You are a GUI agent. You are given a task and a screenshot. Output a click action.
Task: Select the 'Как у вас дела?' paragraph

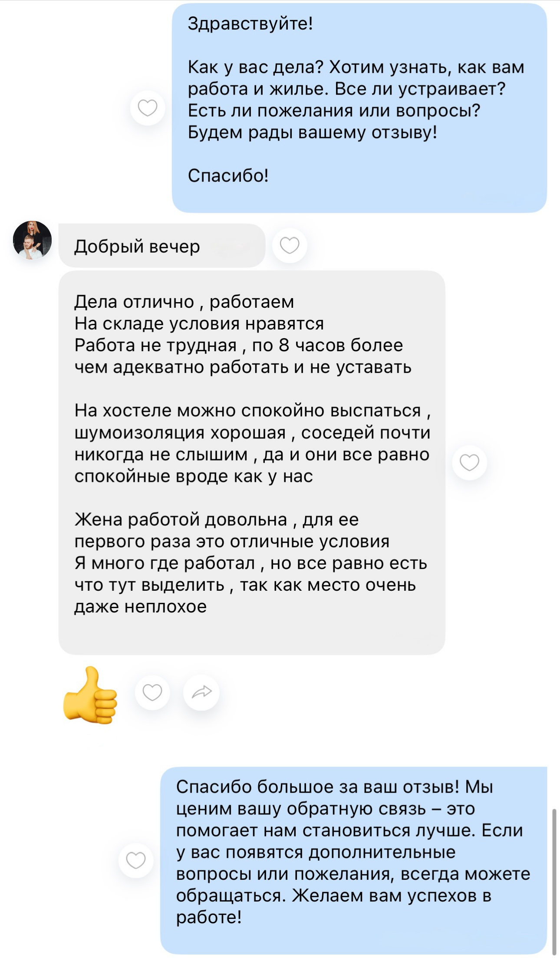coord(356,100)
